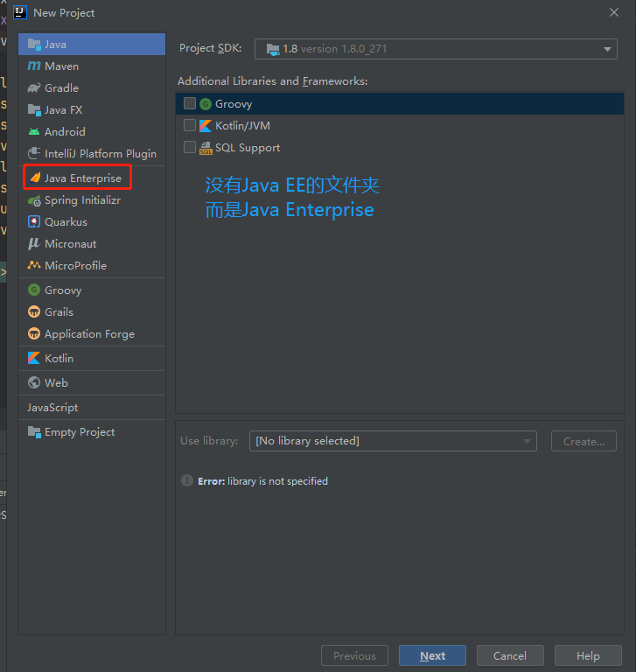Click the Groovy row text in frameworks
The width and height of the screenshot is (636, 672).
pyautogui.click(x=234, y=104)
